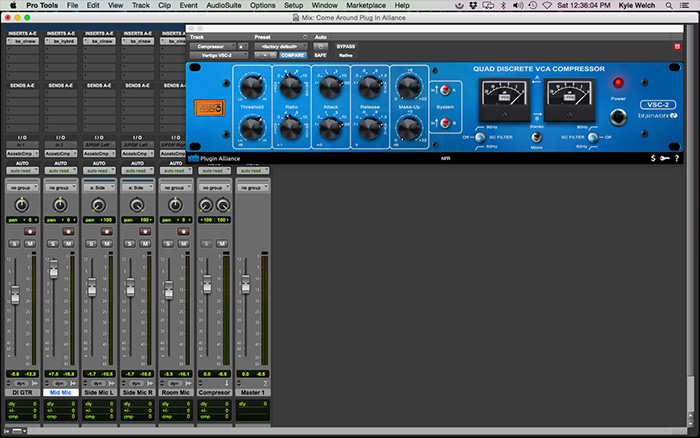Open the Setup menu
The image size is (700, 438).
pos(293,5)
